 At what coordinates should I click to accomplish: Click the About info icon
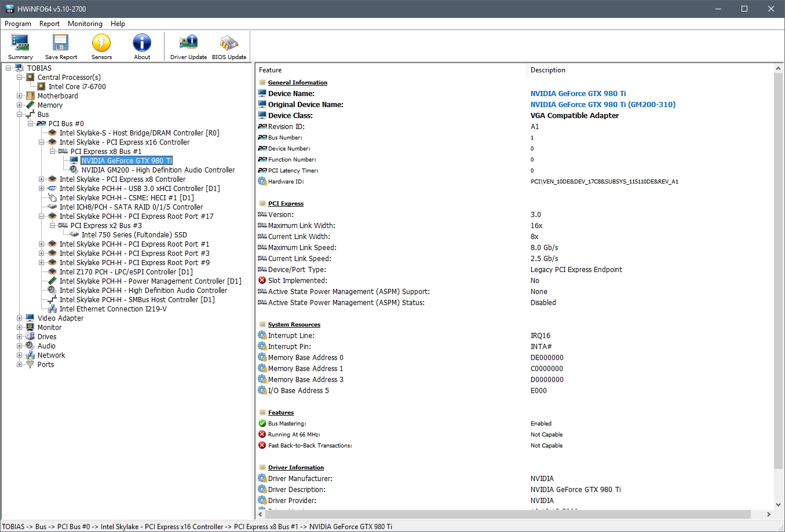tap(142, 46)
